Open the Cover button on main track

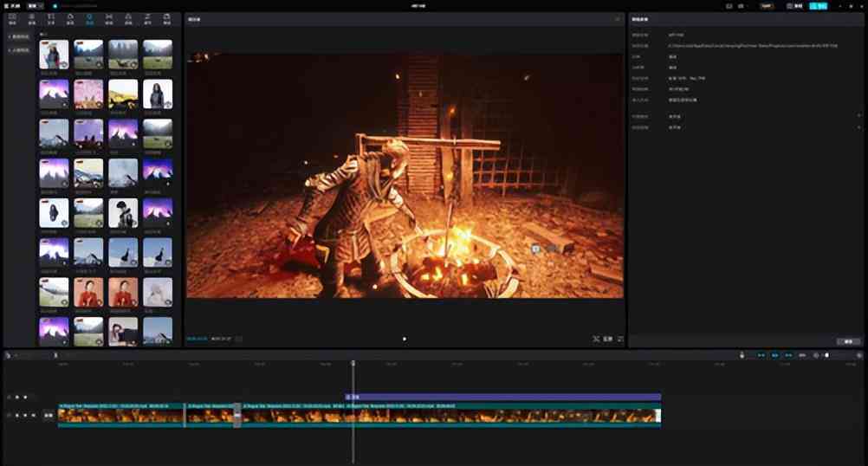(x=49, y=415)
